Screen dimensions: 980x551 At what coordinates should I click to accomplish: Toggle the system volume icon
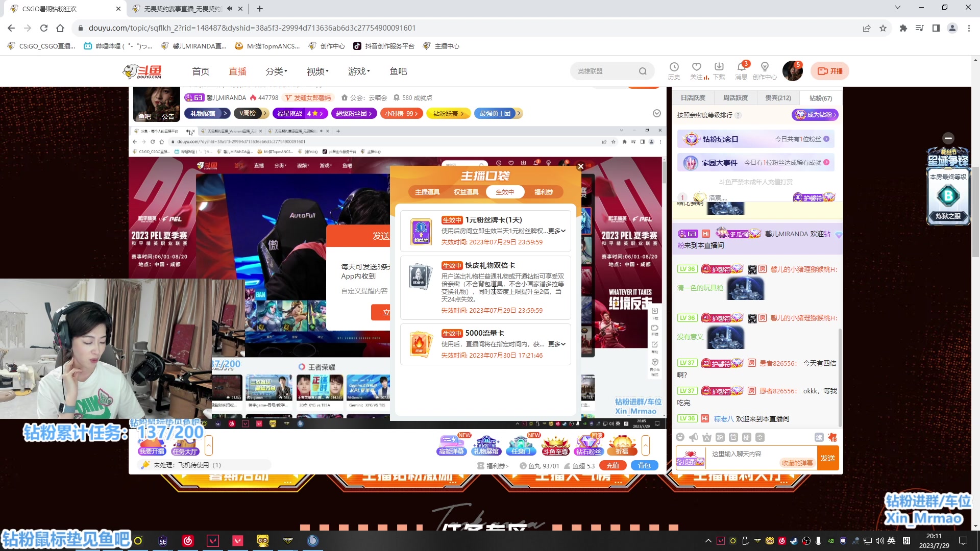click(879, 541)
